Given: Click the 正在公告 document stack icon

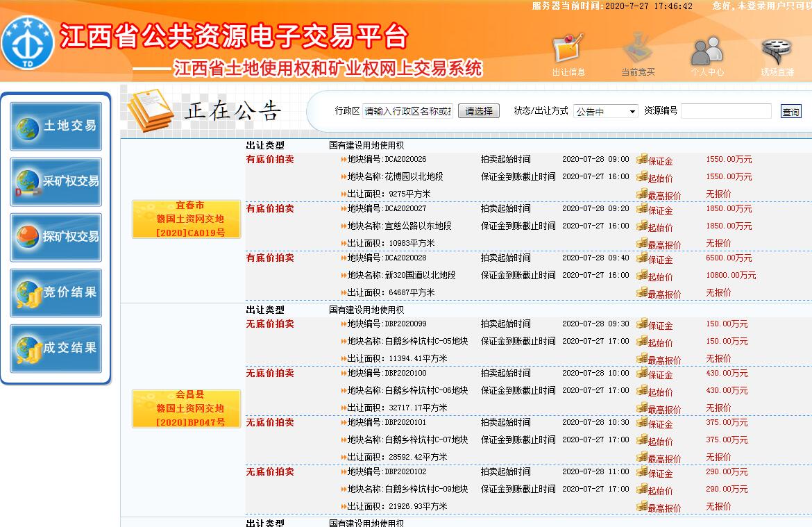Looking at the screenshot, I should pyautogui.click(x=150, y=110).
